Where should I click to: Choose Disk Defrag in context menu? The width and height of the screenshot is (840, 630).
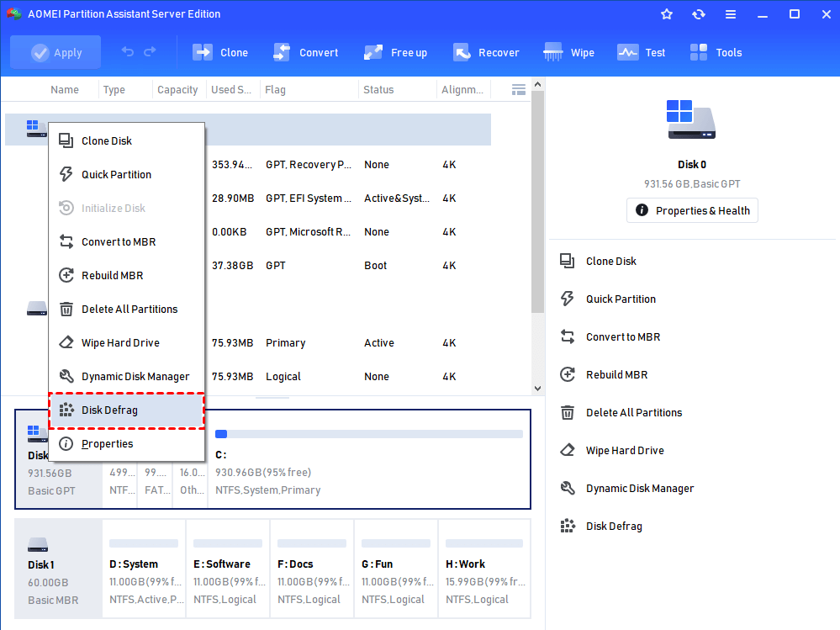pyautogui.click(x=126, y=410)
